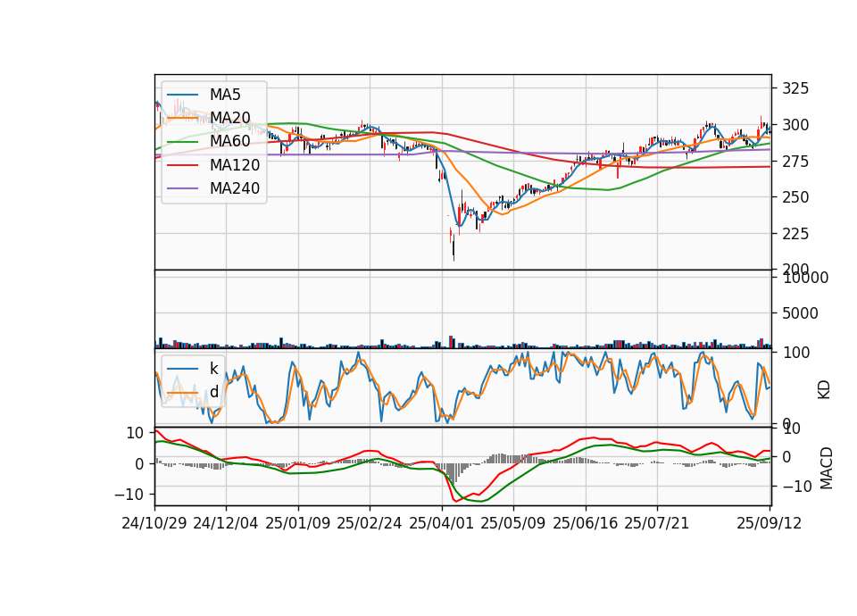Click the MA5 legend label
This screenshot has width=857, height=616.
pos(225,95)
